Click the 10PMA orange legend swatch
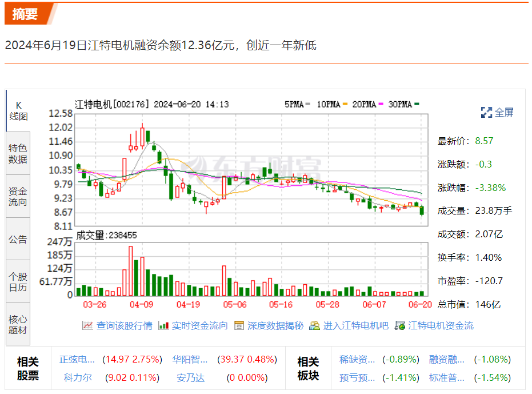The width and height of the screenshot is (532, 394). 345,104
